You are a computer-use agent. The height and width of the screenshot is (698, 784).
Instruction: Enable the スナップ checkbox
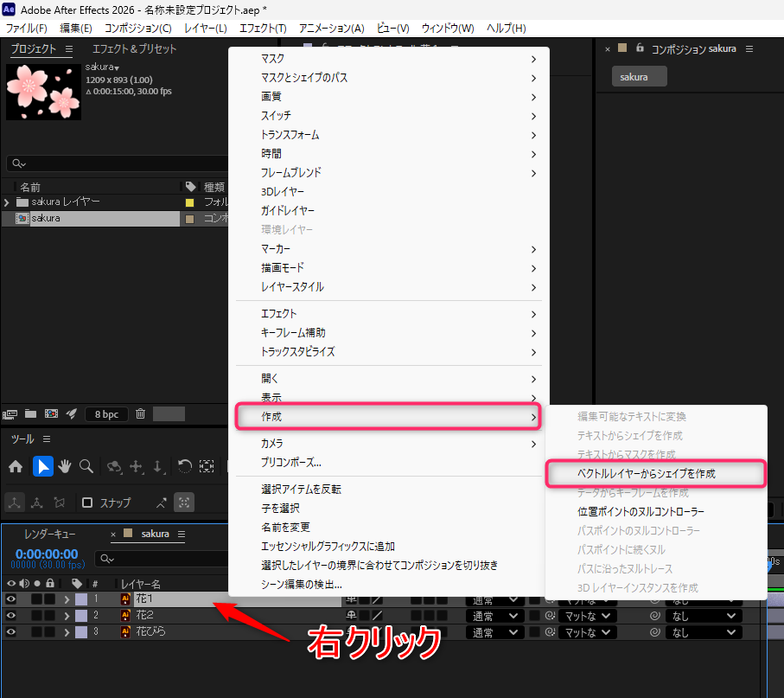point(87,503)
